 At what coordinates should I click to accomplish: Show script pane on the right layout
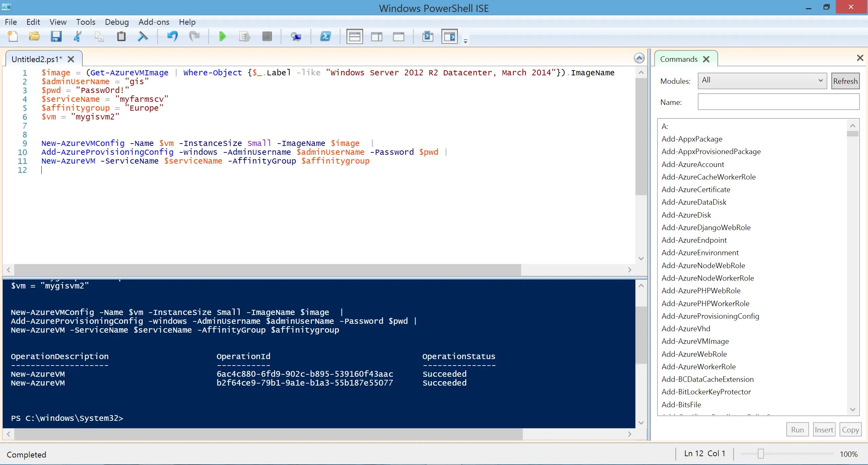377,36
